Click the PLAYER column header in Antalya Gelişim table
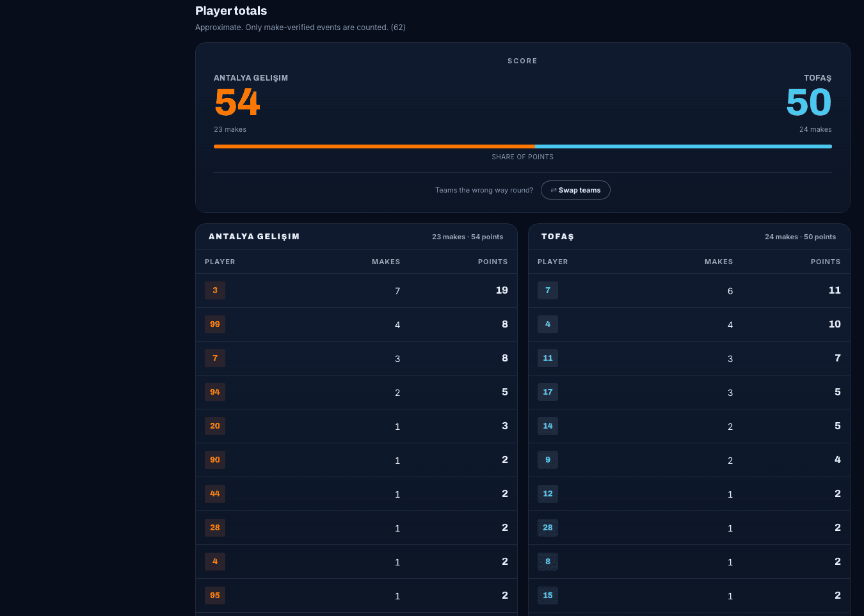The height and width of the screenshot is (616, 864). click(220, 262)
